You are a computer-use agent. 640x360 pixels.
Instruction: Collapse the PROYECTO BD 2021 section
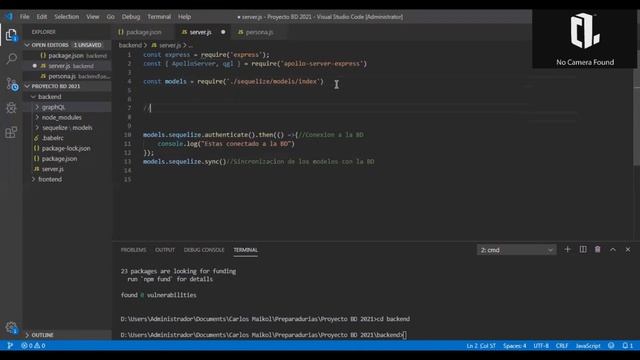pos(67,86)
